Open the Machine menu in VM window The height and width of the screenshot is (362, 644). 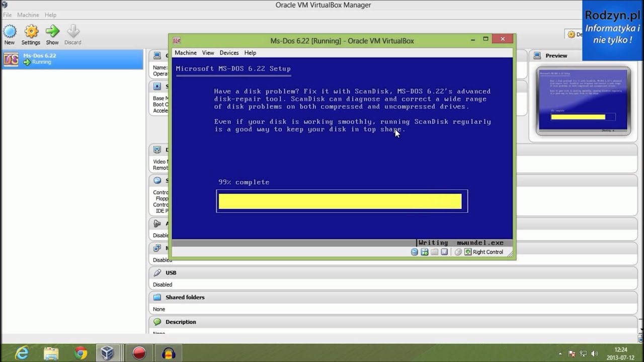(x=186, y=53)
